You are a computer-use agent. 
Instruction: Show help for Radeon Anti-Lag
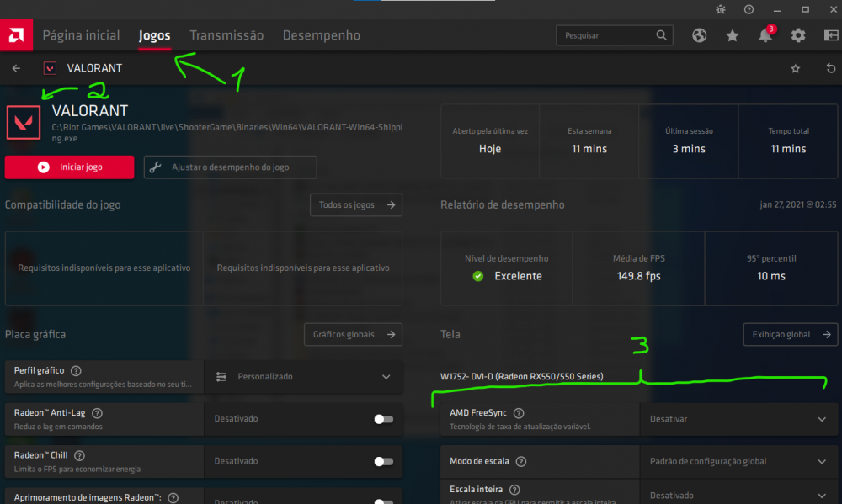(x=97, y=413)
